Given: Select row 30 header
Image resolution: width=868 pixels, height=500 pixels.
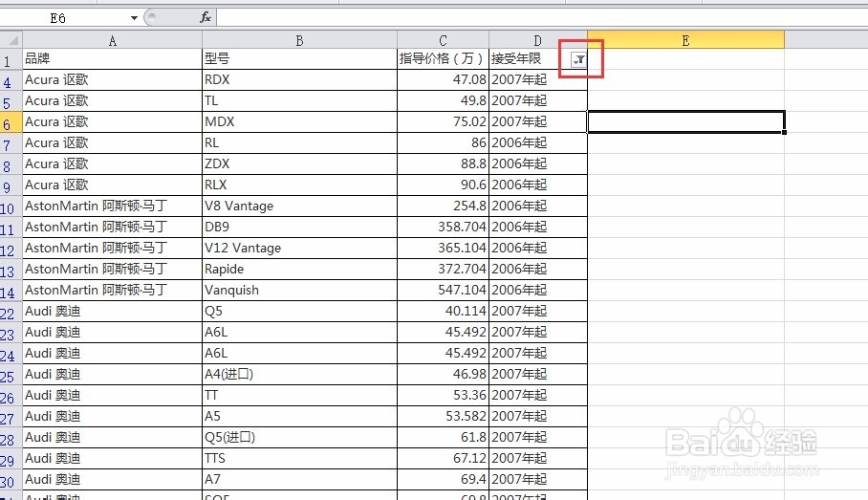Looking at the screenshot, I should 11,480.
